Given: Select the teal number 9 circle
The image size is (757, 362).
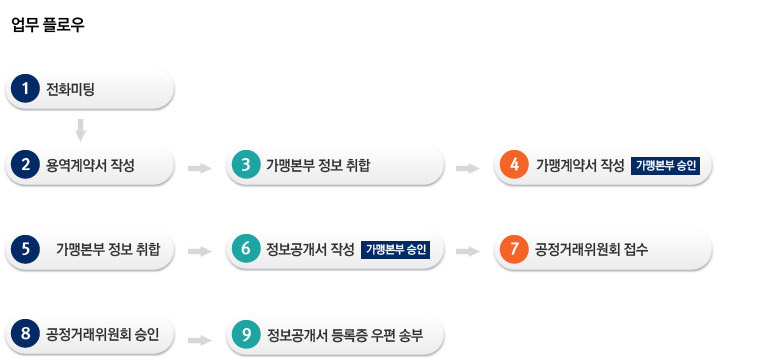Looking at the screenshot, I should (246, 334).
